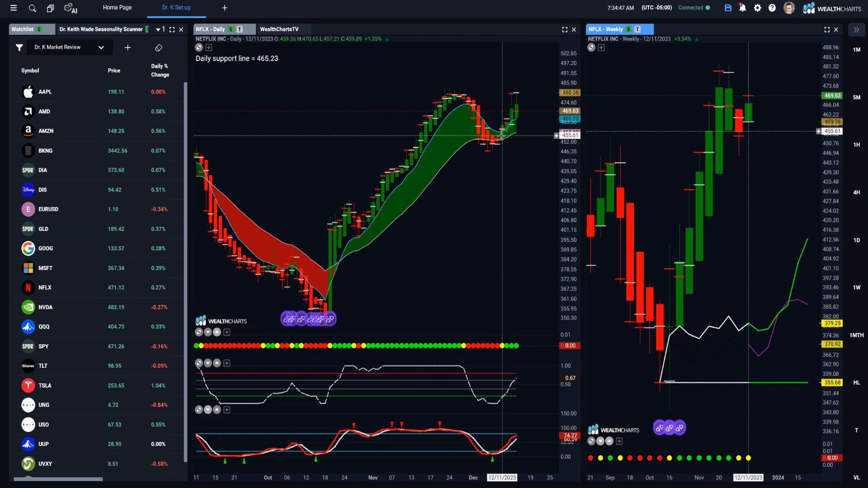868x488 pixels.
Task: Select the Dr. K Set up tab
Action: click(176, 8)
